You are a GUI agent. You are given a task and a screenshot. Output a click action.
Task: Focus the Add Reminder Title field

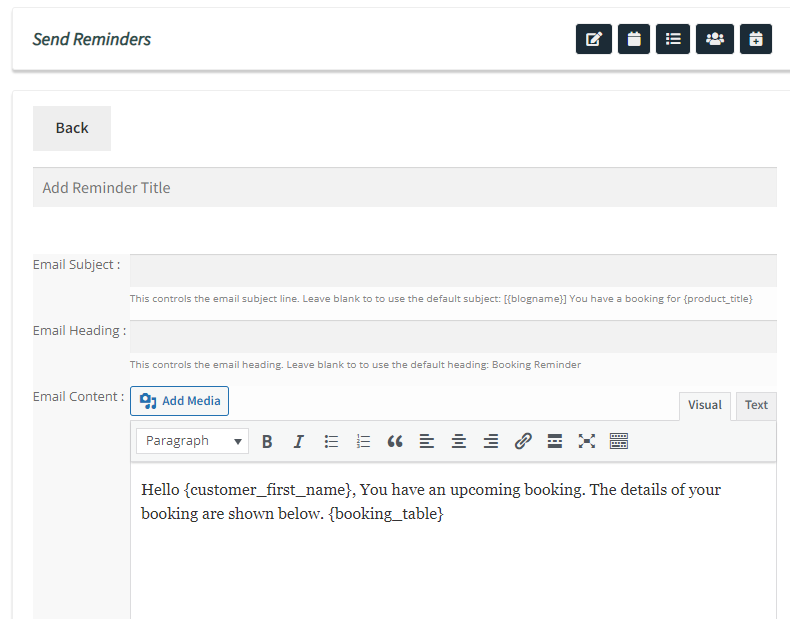pos(405,187)
